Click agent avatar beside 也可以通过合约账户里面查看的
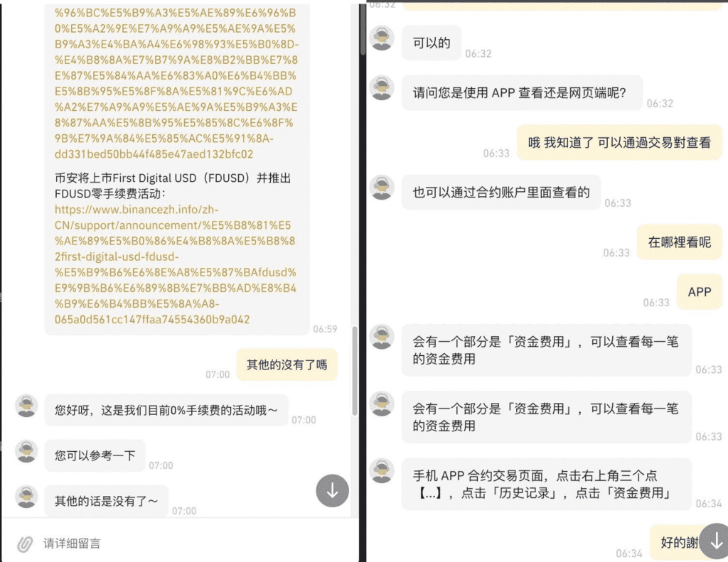Image resolution: width=728 pixels, height=562 pixels. [x=382, y=188]
